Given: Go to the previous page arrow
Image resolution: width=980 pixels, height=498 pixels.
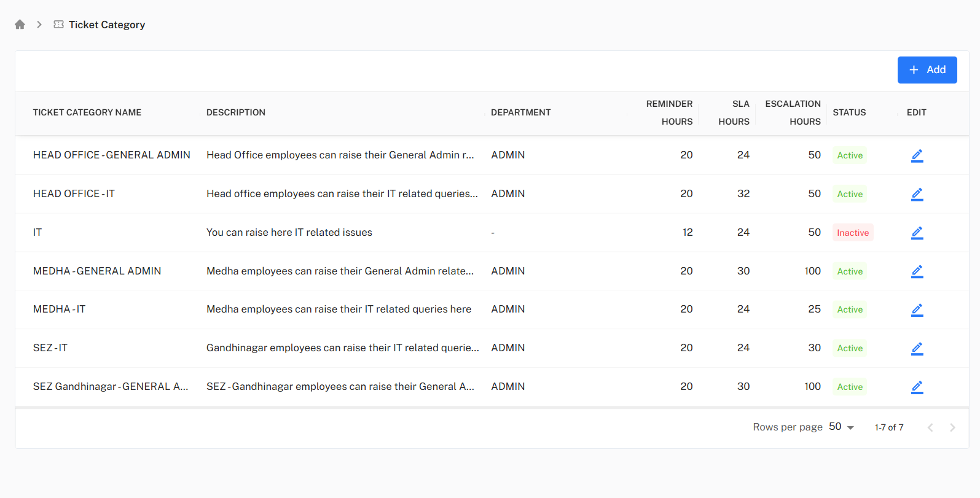Looking at the screenshot, I should click(x=930, y=427).
